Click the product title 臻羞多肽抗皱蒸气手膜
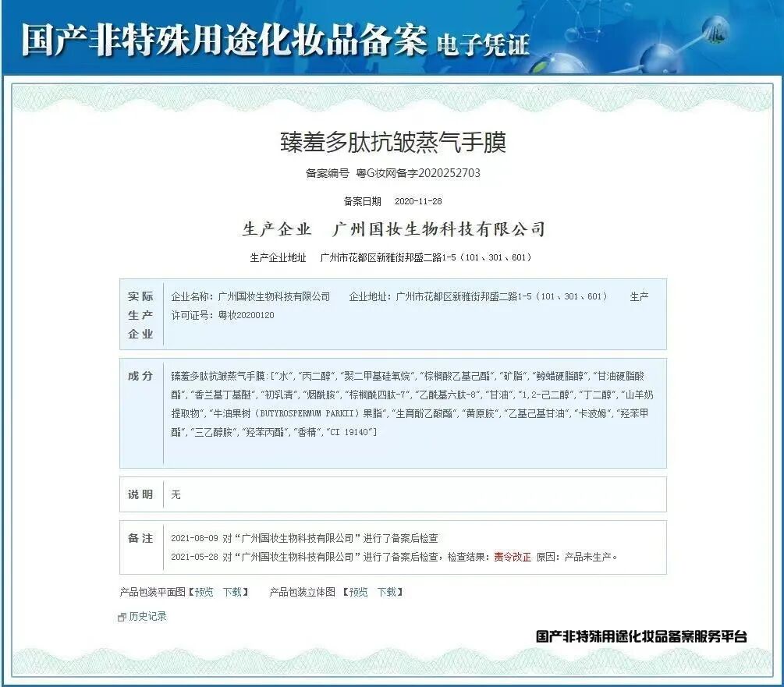This screenshot has height=687, width=784. pos(392,142)
